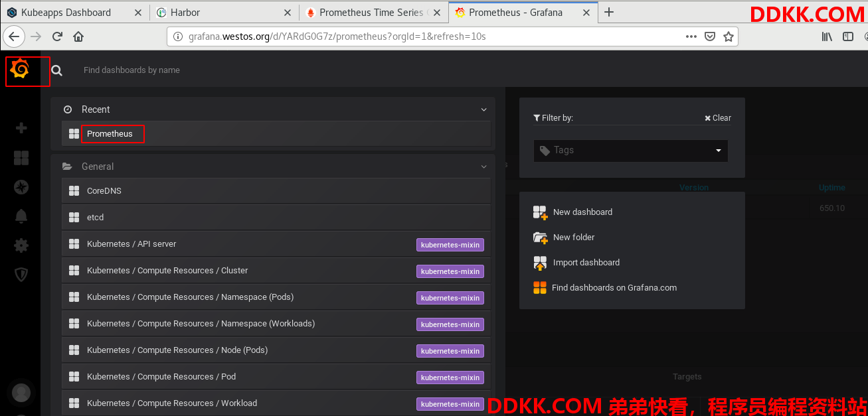The image size is (868, 416).
Task: Open the Dashboards four-squares sidebar icon
Action: (x=21, y=158)
